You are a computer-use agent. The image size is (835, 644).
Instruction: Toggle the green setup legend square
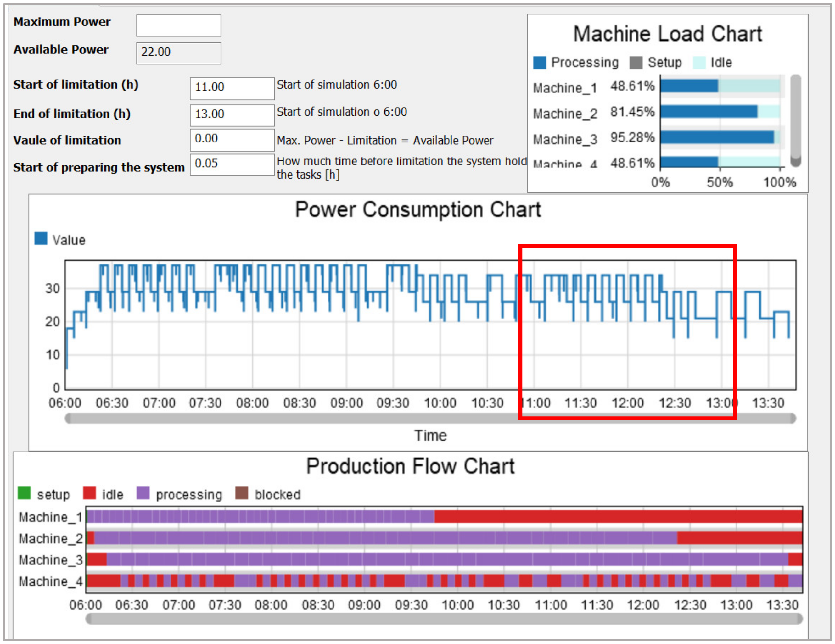(24, 493)
